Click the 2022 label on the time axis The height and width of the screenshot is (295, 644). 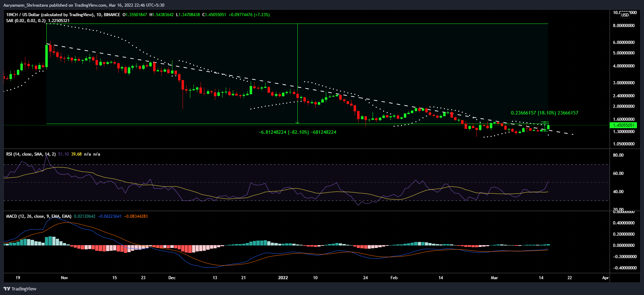[x=283, y=278]
